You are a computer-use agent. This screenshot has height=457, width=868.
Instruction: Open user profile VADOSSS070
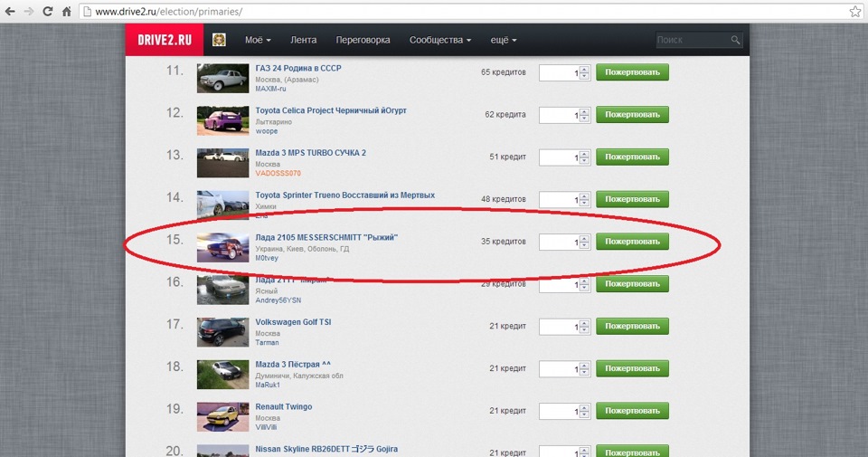(x=278, y=174)
